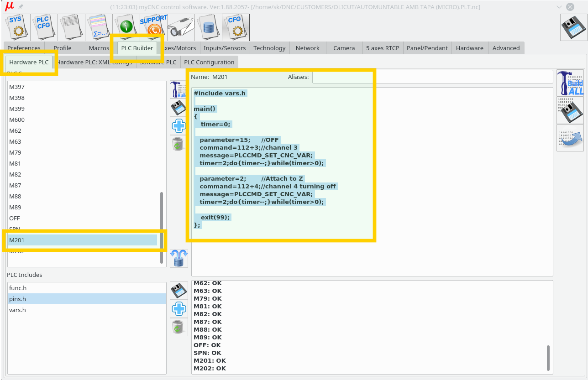Add new PLC include with plus icon
Screen dimensions: 588x380
tap(178, 309)
